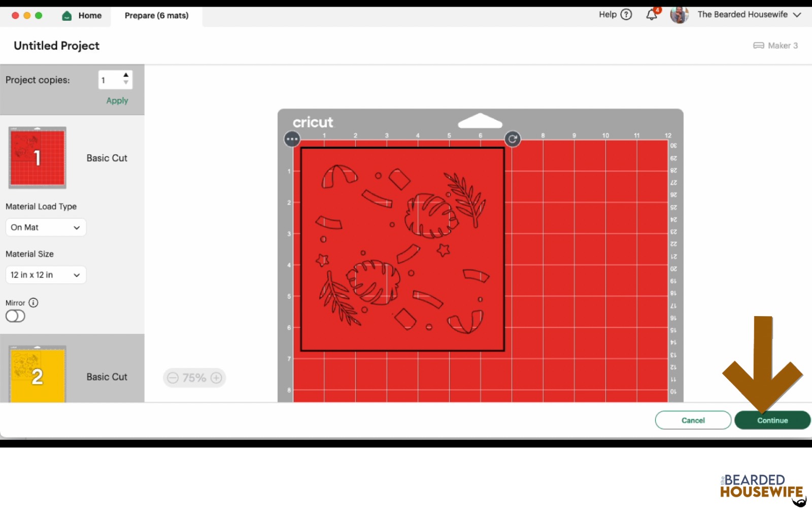The image size is (812, 516).
Task: Click the green Continue button
Action: coord(772,420)
